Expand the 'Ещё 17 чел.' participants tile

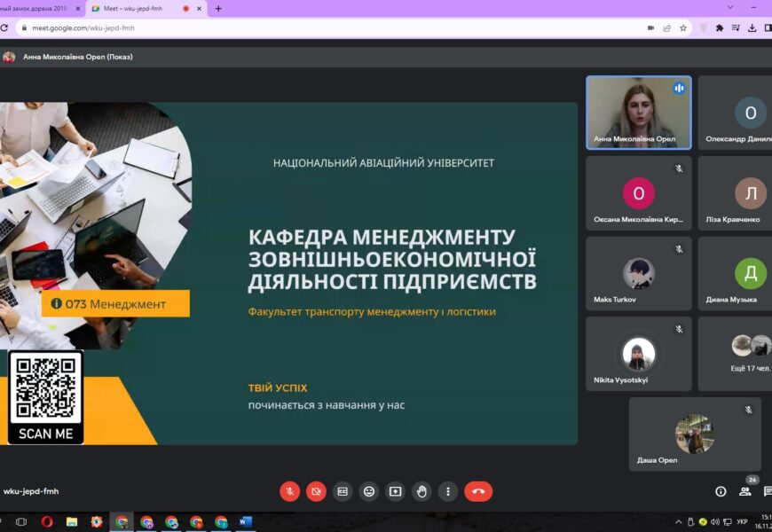click(x=735, y=354)
